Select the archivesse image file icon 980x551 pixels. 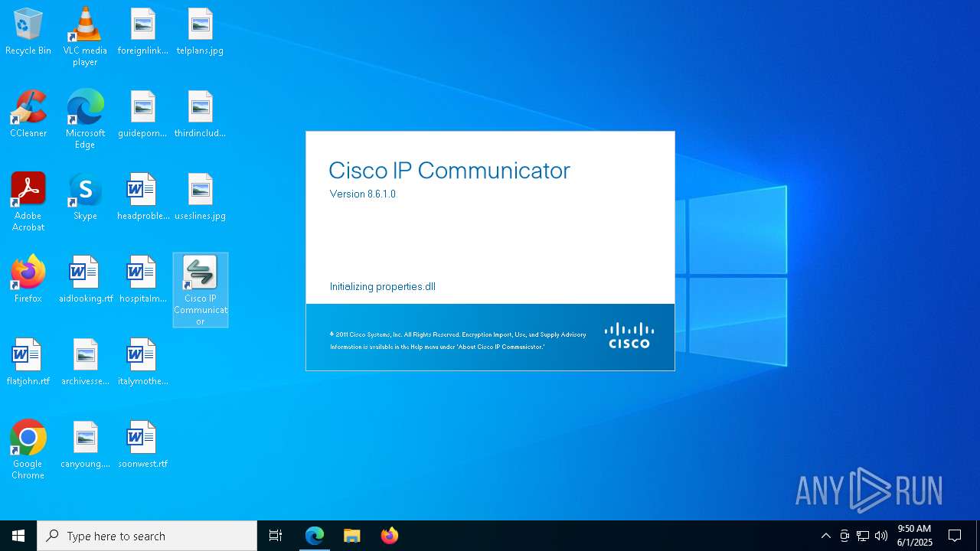pos(85,363)
